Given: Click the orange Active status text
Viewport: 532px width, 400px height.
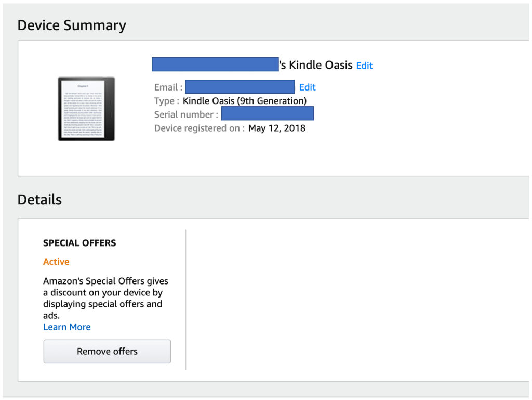Looking at the screenshot, I should click(56, 262).
